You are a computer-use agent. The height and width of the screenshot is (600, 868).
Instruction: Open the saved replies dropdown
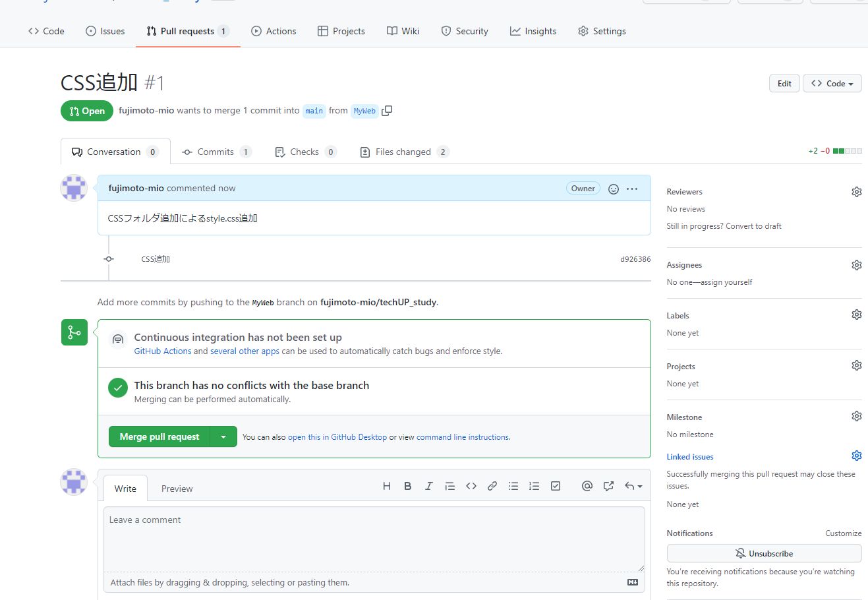[633, 486]
